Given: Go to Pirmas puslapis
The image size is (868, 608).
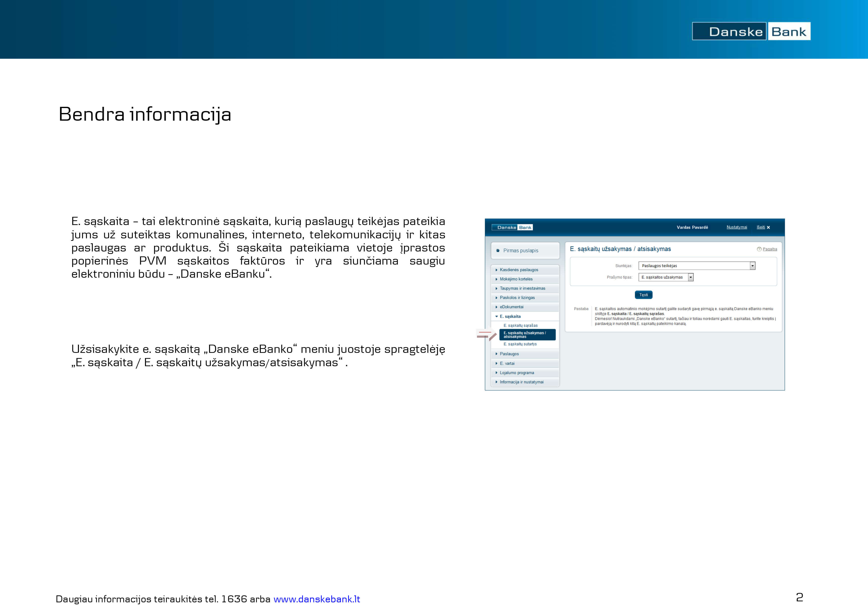Looking at the screenshot, I should pyautogui.click(x=525, y=250).
